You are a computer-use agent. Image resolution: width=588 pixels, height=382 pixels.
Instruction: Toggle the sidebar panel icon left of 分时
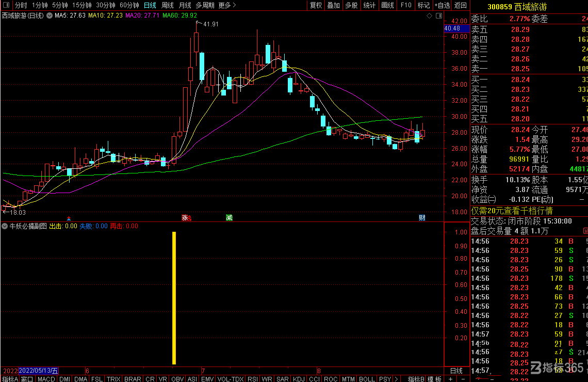point(6,5)
